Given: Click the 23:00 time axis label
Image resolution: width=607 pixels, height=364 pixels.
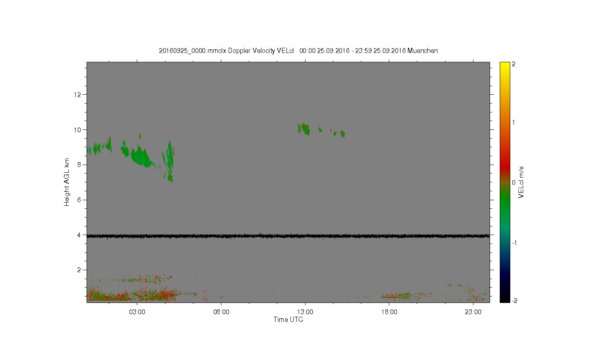Looking at the screenshot, I should pyautogui.click(x=473, y=312).
